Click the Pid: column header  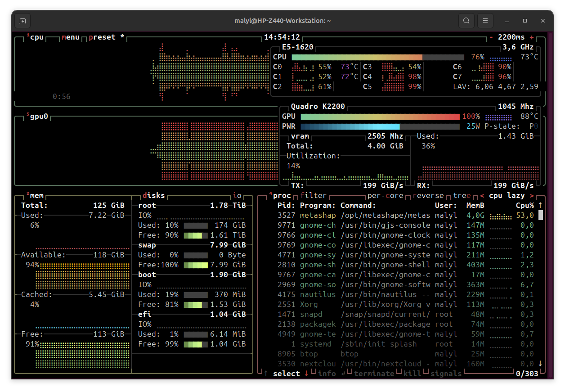(x=287, y=205)
